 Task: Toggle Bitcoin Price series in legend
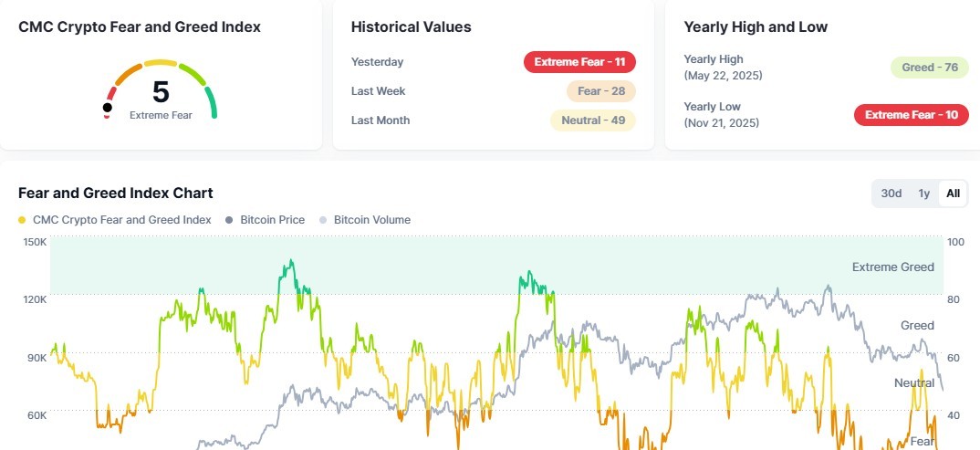pos(271,220)
